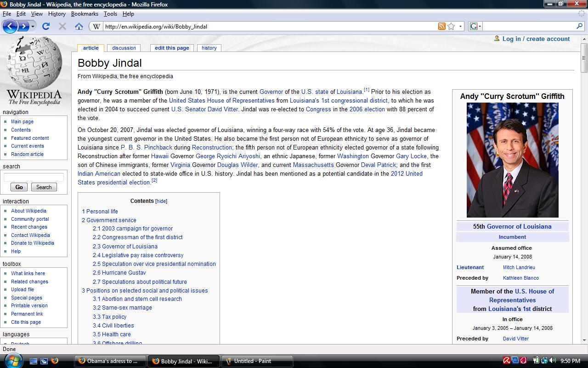This screenshot has width=588, height=368.
Task: Open the edit this page tab
Action: click(172, 48)
